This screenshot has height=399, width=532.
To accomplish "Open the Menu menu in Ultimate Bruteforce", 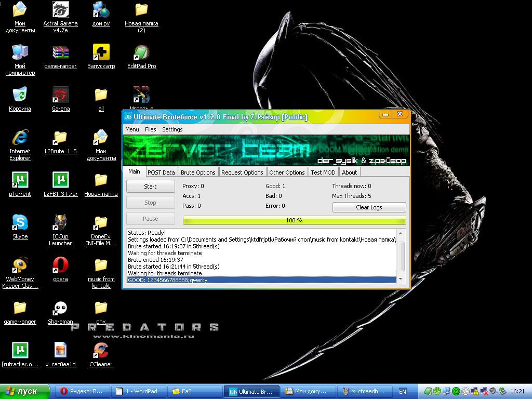I will [x=132, y=129].
